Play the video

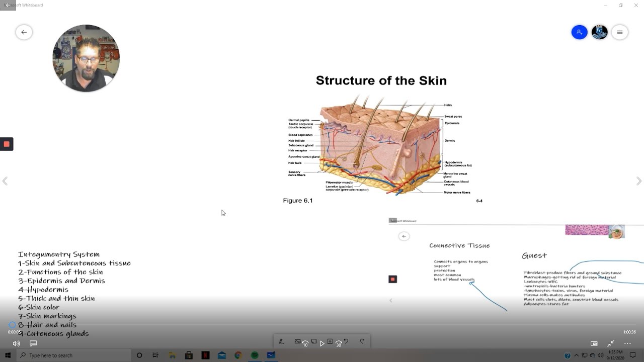[322, 343]
